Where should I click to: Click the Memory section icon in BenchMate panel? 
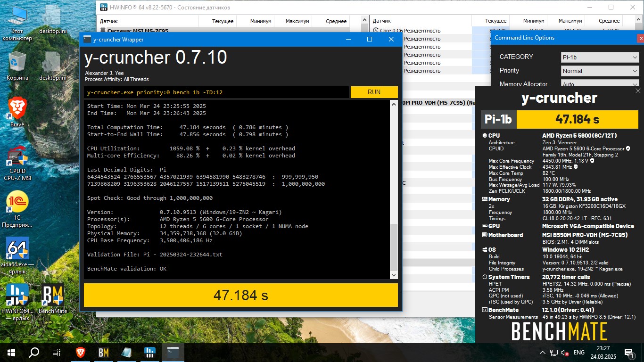pos(485,199)
